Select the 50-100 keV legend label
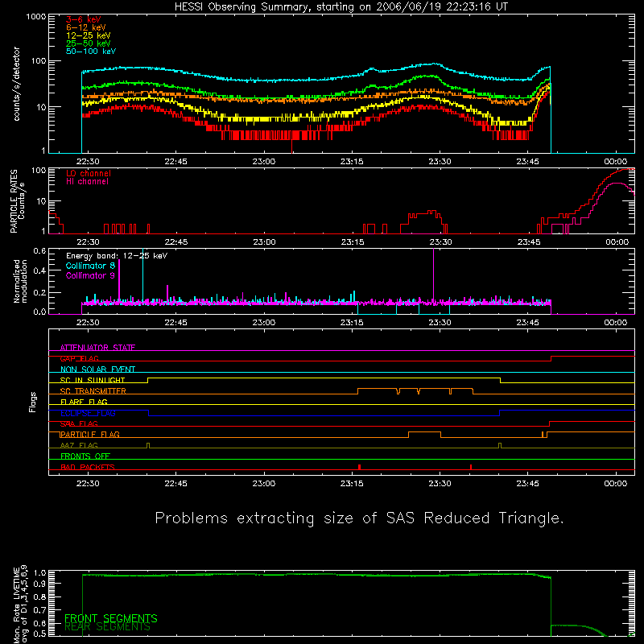Screen dimensions: 644x644 [91, 52]
